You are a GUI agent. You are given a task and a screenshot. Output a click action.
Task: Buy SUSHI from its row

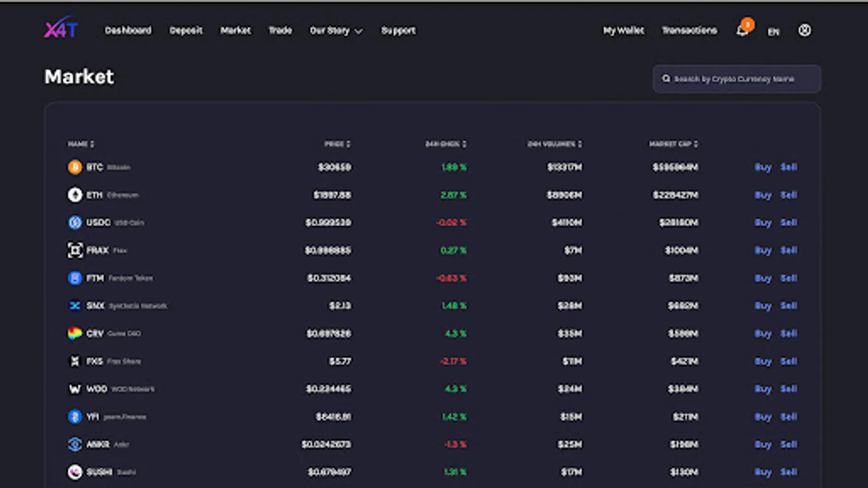point(763,472)
